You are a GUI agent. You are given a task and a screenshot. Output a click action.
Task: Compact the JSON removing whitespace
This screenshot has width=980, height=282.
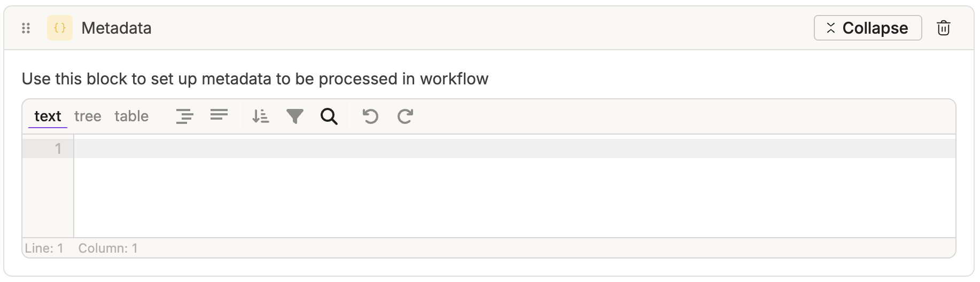219,115
